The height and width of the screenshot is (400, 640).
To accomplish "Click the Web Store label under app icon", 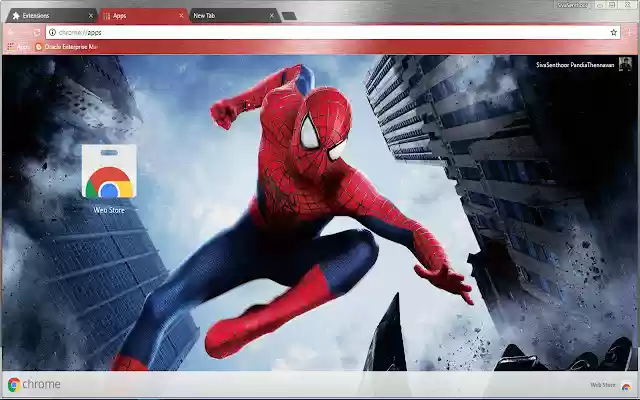I will [109, 210].
